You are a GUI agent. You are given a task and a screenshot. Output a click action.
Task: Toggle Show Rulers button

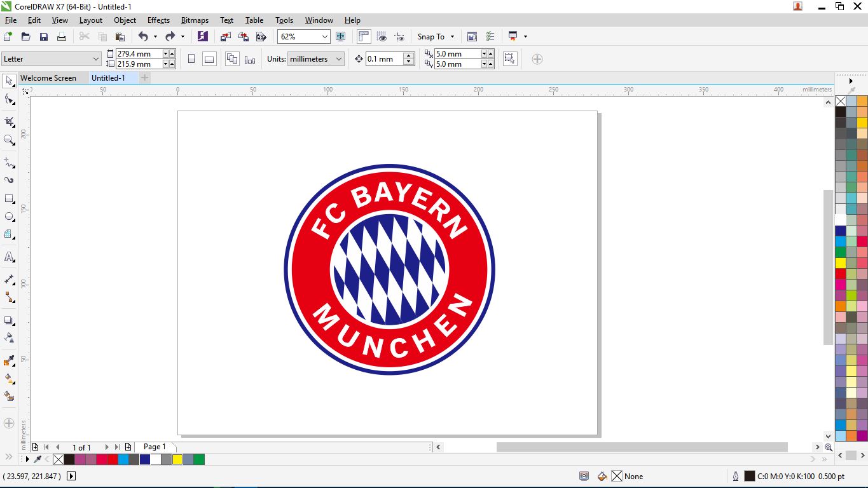pyautogui.click(x=364, y=37)
